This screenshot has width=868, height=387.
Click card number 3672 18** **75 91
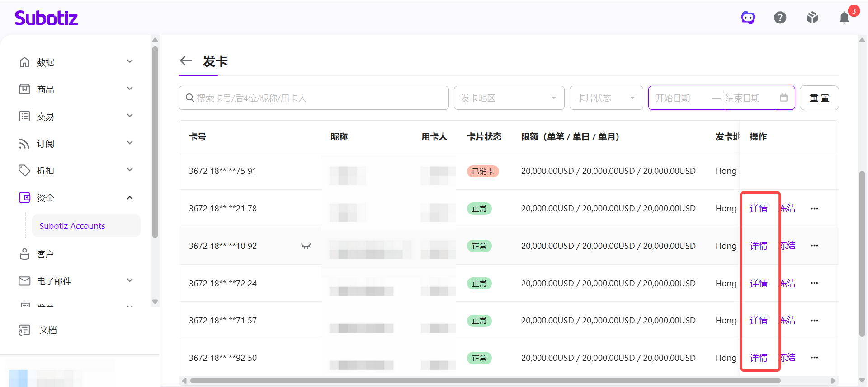223,171
